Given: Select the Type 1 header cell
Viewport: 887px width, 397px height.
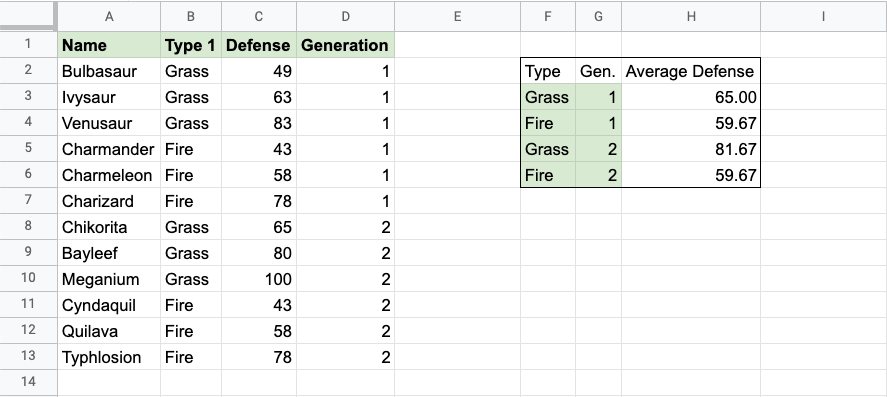Looking at the screenshot, I should [191, 45].
